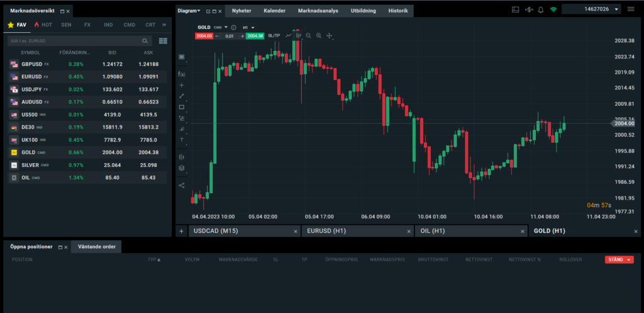Viewport: 644px width, 313px height.
Task: Open the notifications bell
Action: (540, 9)
